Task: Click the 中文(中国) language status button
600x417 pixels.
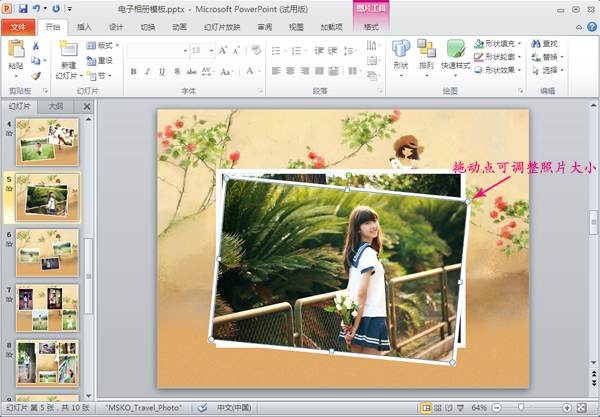Action: [234, 408]
